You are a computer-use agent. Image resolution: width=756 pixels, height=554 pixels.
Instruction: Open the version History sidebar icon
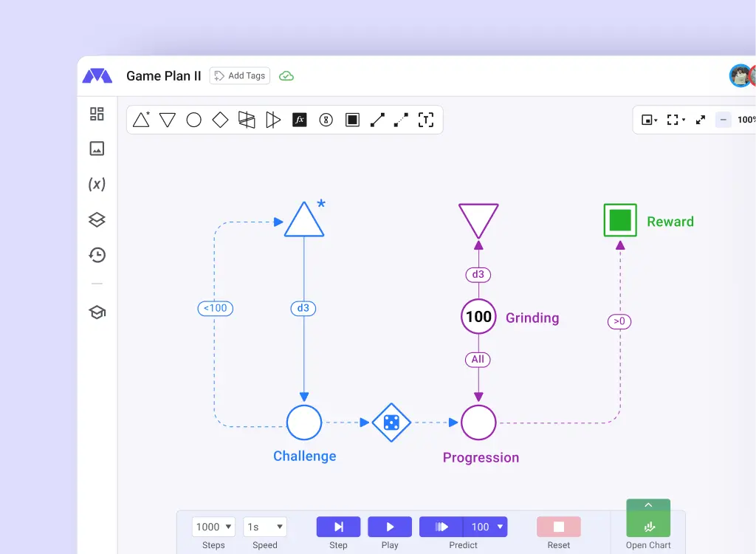tap(97, 255)
